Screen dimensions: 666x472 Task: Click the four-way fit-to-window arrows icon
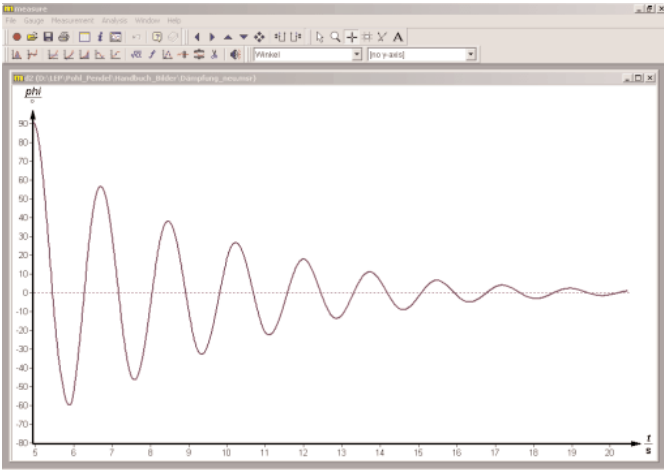(259, 37)
